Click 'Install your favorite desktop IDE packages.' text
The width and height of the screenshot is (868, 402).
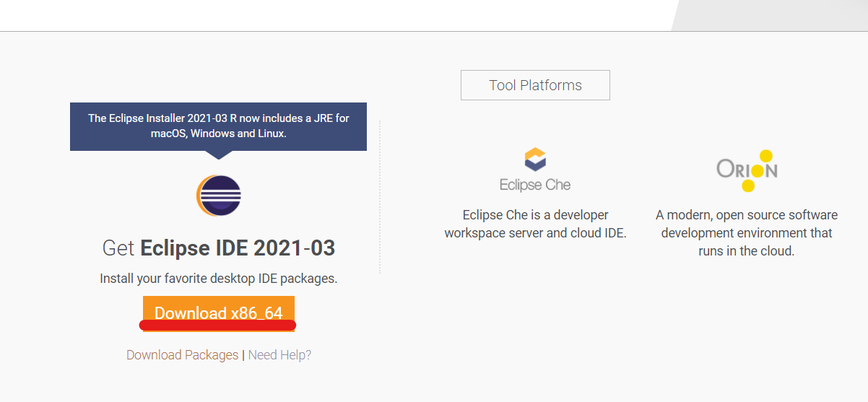pyautogui.click(x=219, y=279)
